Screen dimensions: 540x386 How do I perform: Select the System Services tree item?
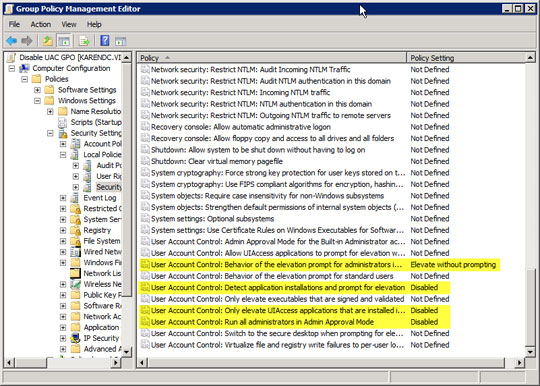(x=102, y=219)
